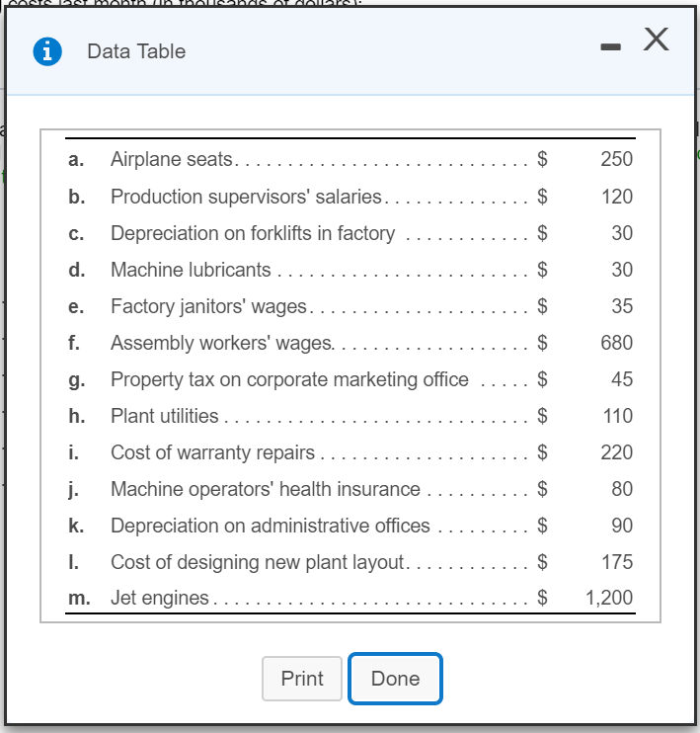Click the value 35 for janitors' wages
Image resolution: width=700 pixels, height=733 pixels.
pyautogui.click(x=622, y=306)
